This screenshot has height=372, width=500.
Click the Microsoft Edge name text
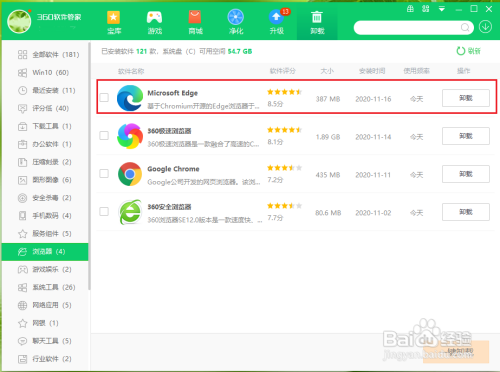click(x=173, y=93)
